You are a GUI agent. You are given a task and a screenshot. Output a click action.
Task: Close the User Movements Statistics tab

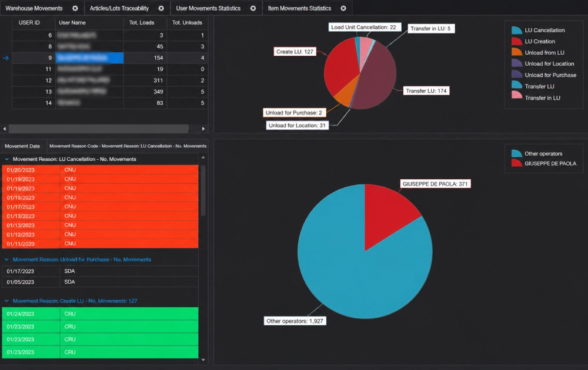click(253, 8)
